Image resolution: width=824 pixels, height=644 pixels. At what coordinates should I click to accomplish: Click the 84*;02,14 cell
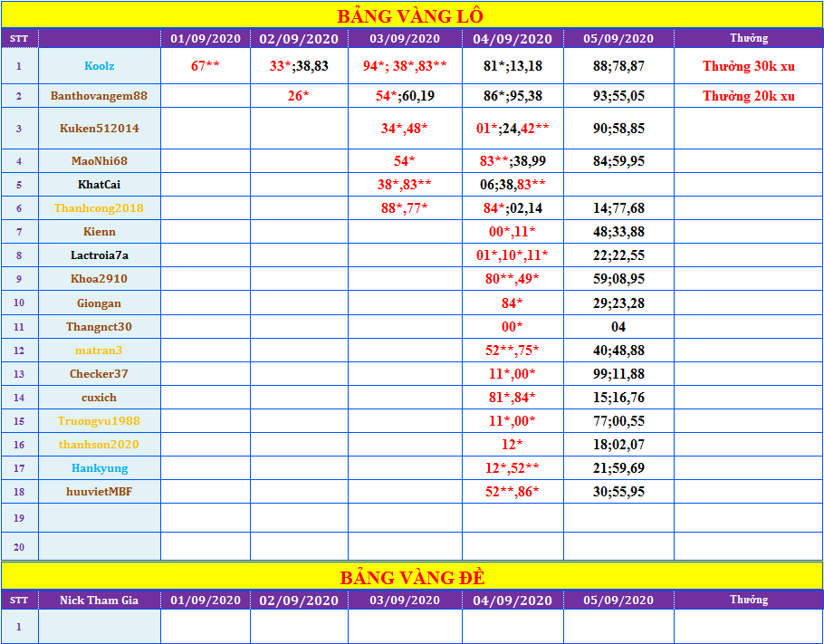[513, 208]
